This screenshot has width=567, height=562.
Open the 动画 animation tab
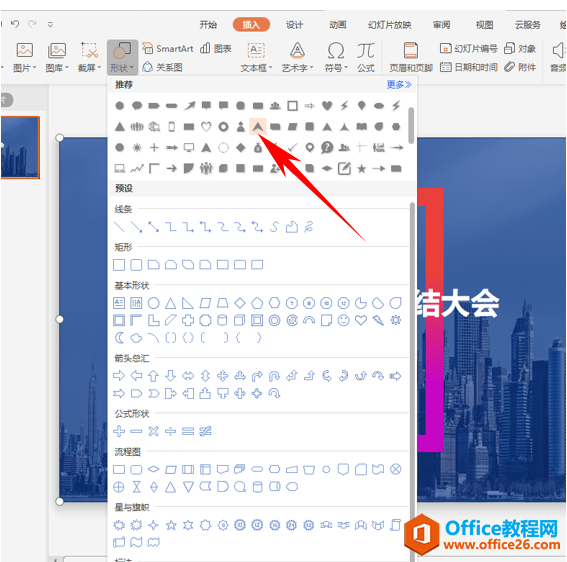point(338,25)
